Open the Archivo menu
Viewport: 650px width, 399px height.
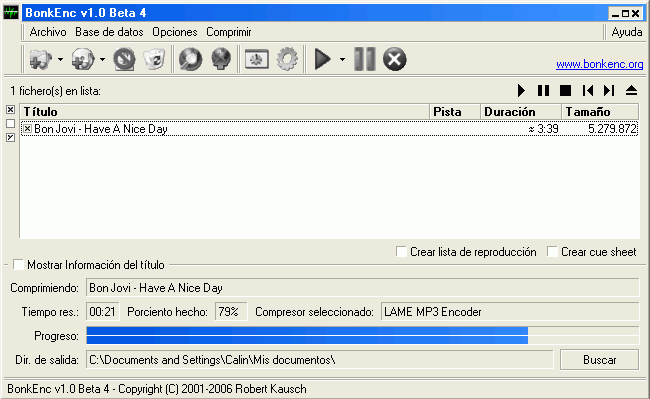click(48, 32)
